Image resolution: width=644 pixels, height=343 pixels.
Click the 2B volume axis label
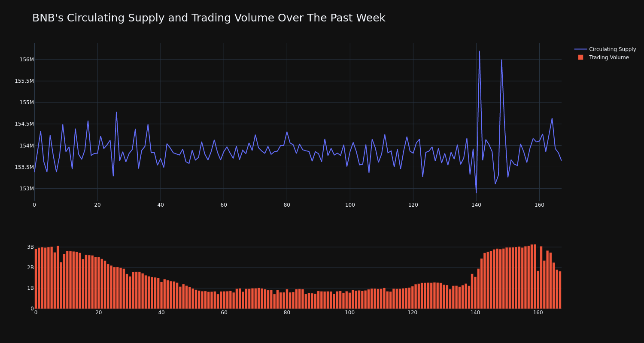(x=30, y=268)
